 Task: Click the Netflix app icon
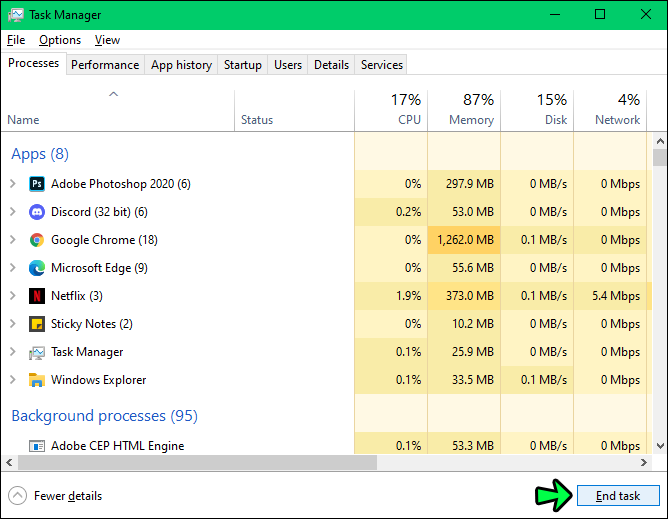(x=37, y=296)
